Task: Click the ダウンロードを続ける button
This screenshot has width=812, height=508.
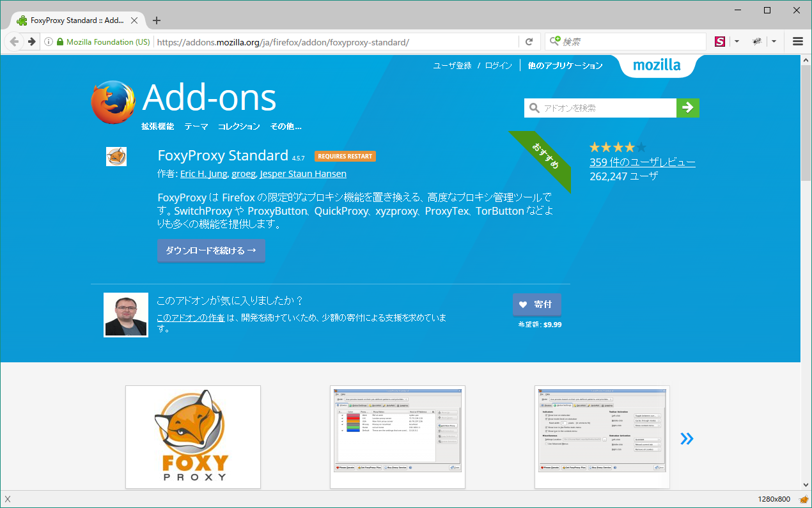Action: [211, 250]
